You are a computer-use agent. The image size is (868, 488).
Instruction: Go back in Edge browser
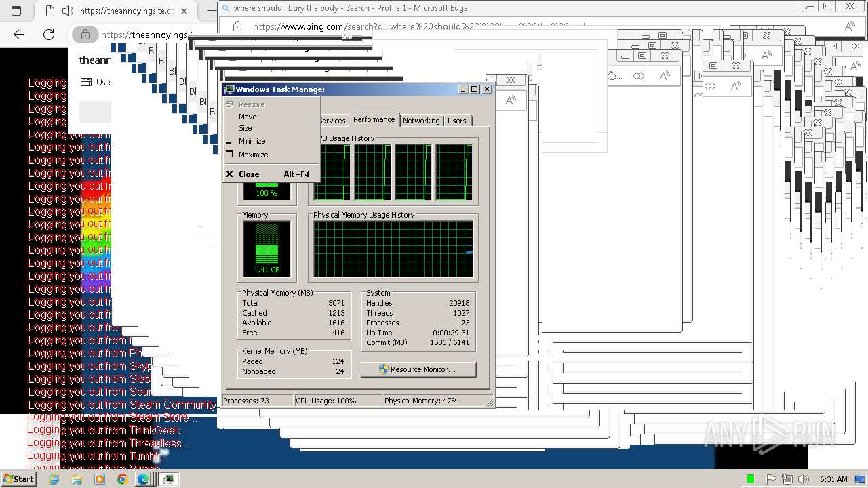[x=19, y=34]
